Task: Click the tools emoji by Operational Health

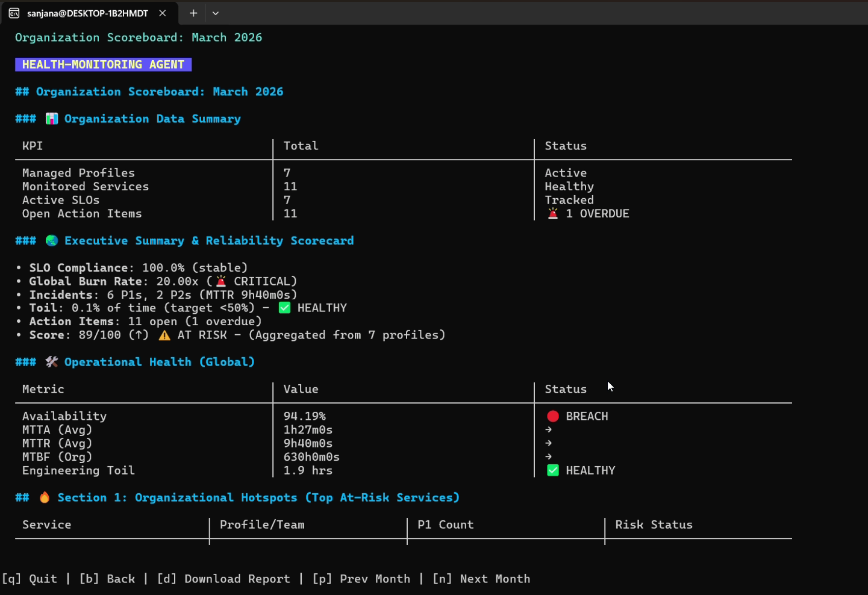Action: (x=52, y=362)
